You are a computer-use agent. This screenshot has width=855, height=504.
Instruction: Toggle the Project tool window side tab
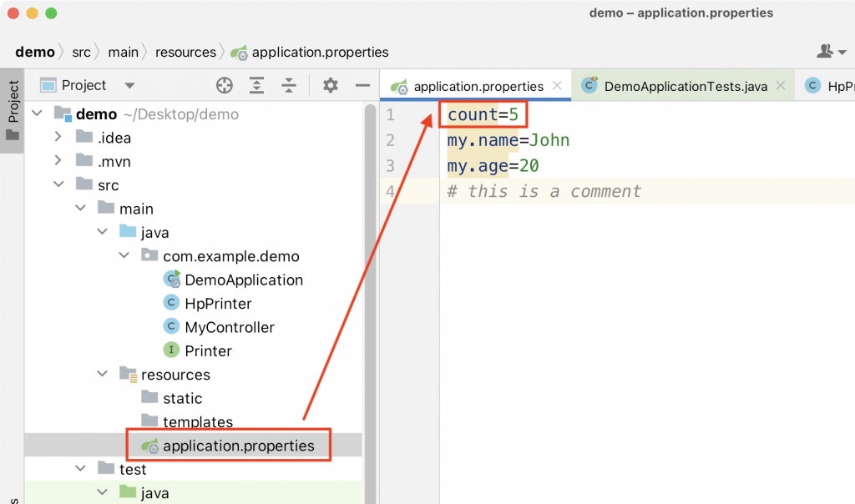point(13,111)
